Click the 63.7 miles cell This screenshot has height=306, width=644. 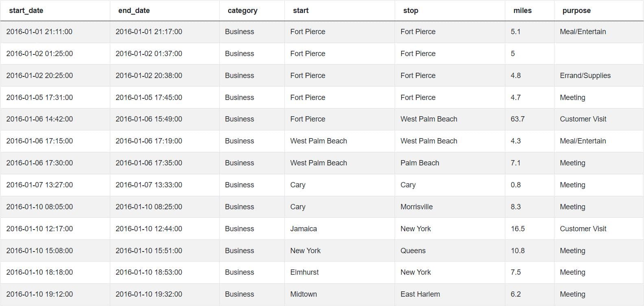(517, 119)
